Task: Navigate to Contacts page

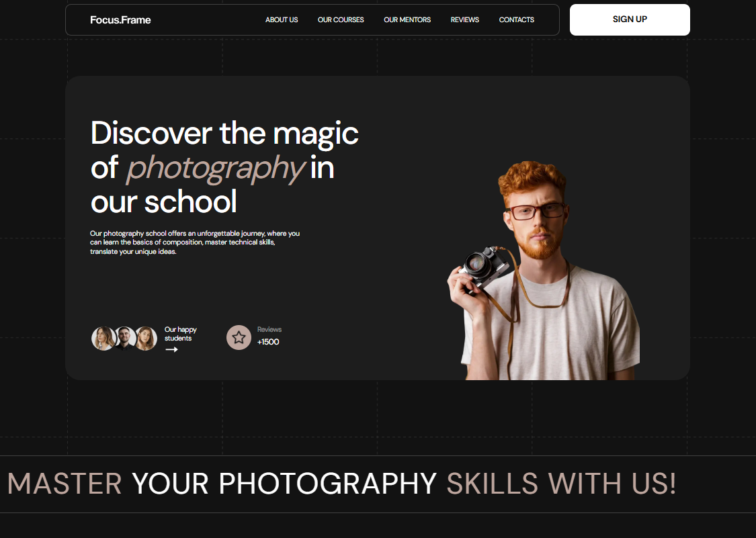Action: tap(517, 20)
